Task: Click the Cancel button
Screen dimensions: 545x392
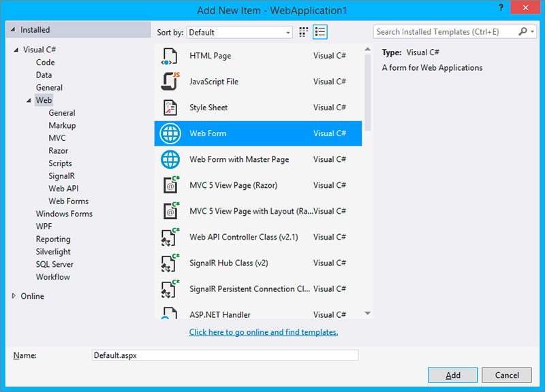Action: pyautogui.click(x=506, y=375)
